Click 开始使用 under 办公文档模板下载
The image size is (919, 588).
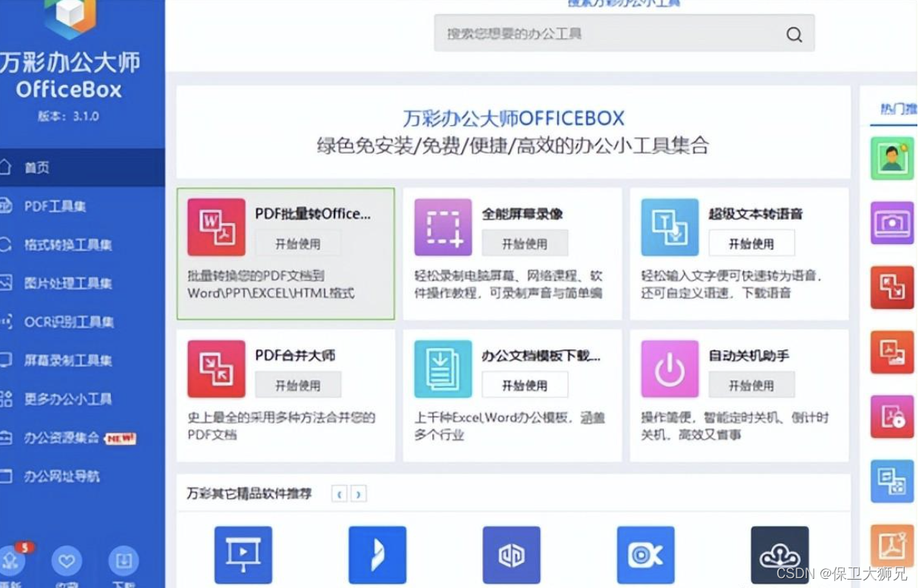525,385
